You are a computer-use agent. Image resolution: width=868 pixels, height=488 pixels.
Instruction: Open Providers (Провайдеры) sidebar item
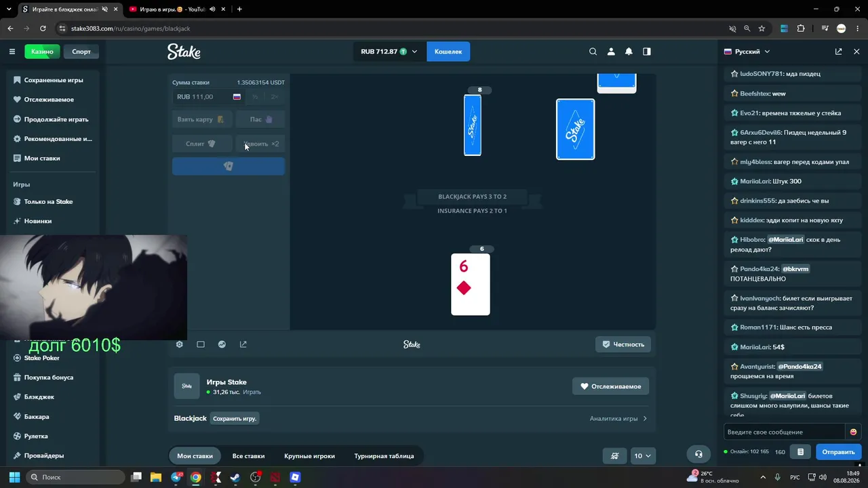tap(44, 456)
